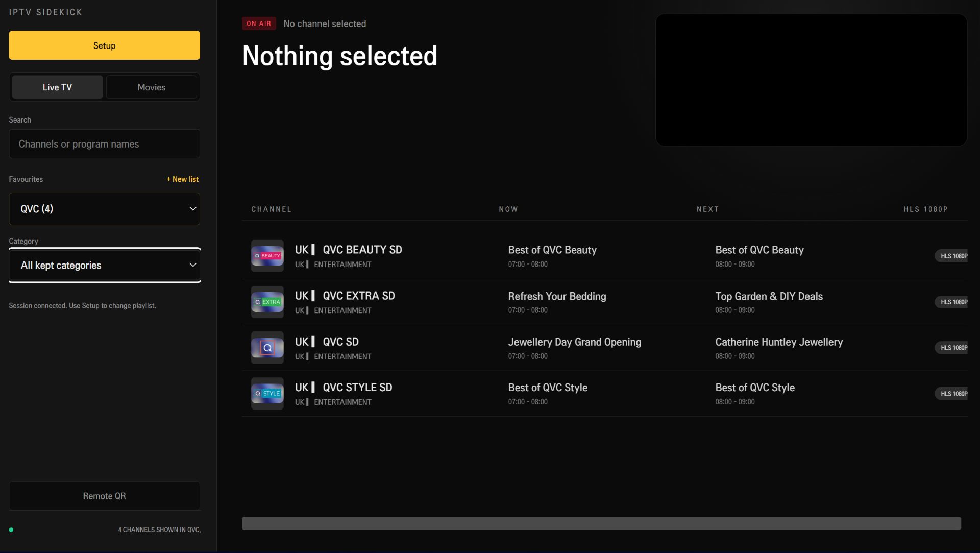The height and width of the screenshot is (553, 980).
Task: Create a new favourites list
Action: tap(182, 179)
